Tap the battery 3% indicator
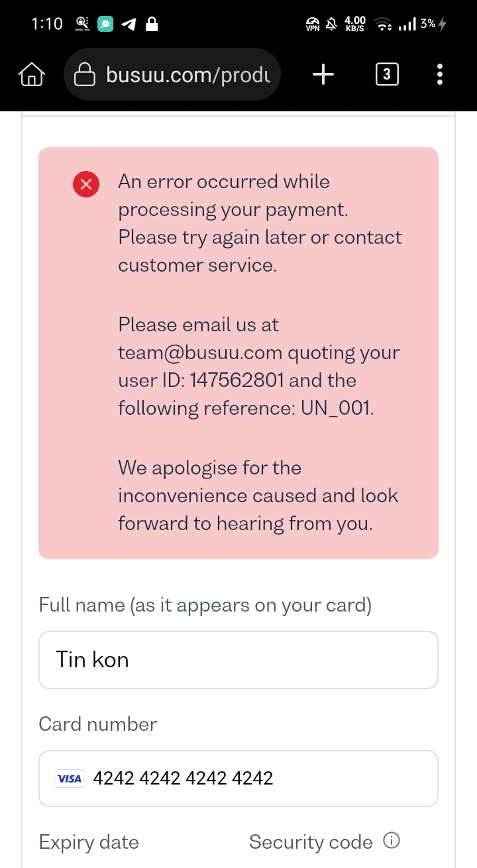The image size is (477, 868). tap(433, 25)
